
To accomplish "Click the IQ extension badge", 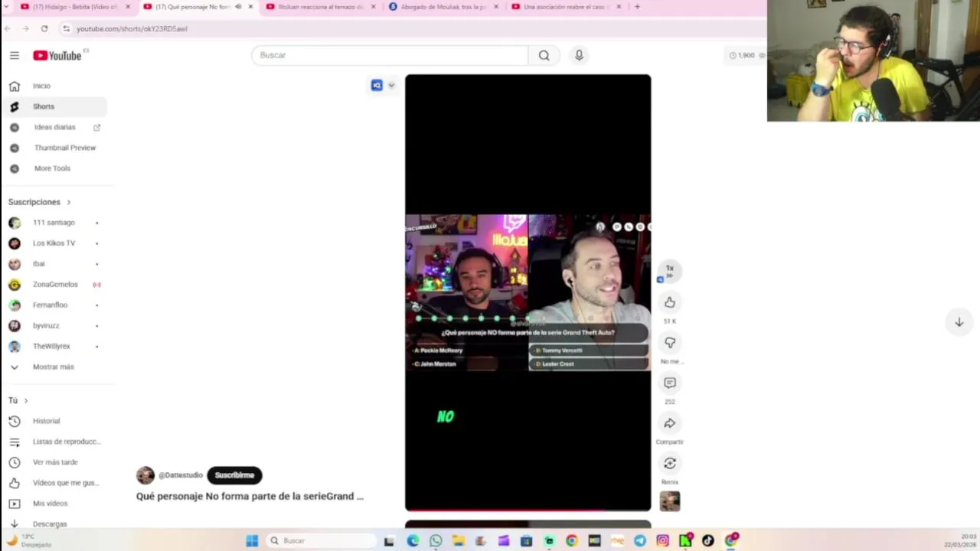I will [377, 85].
